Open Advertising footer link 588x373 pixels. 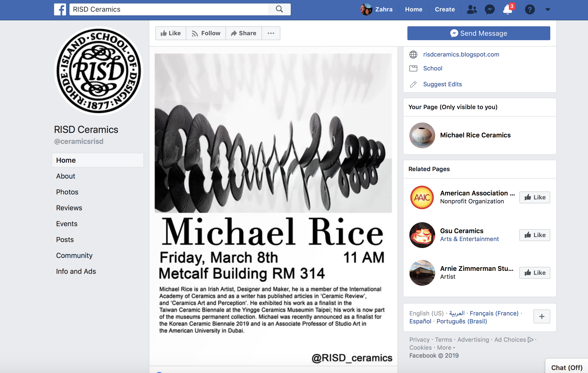tap(473, 340)
